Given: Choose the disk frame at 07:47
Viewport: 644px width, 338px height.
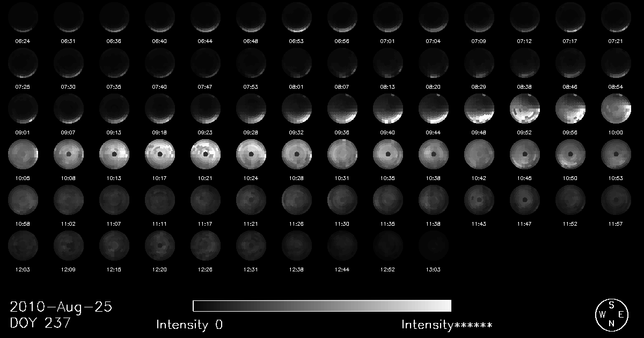Looking at the screenshot, I should click(205, 63).
